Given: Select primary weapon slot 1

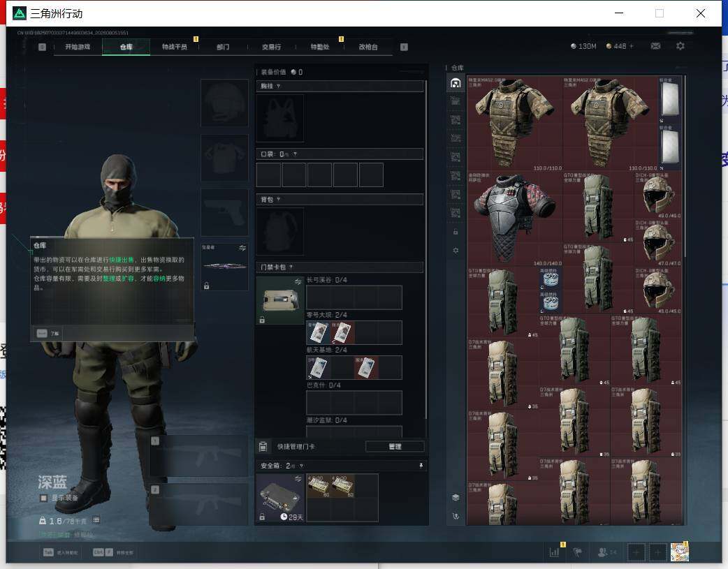Looking at the screenshot, I should pyautogui.click(x=198, y=456).
